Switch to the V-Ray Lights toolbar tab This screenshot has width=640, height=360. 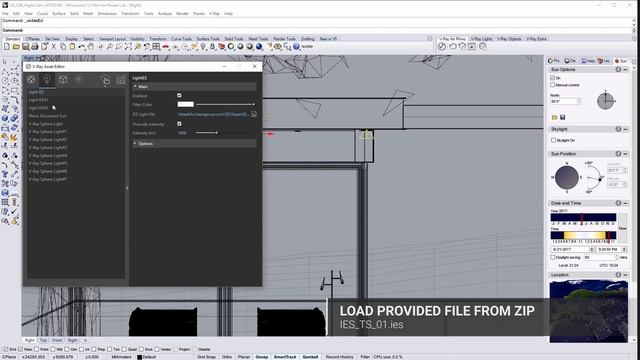481,39
